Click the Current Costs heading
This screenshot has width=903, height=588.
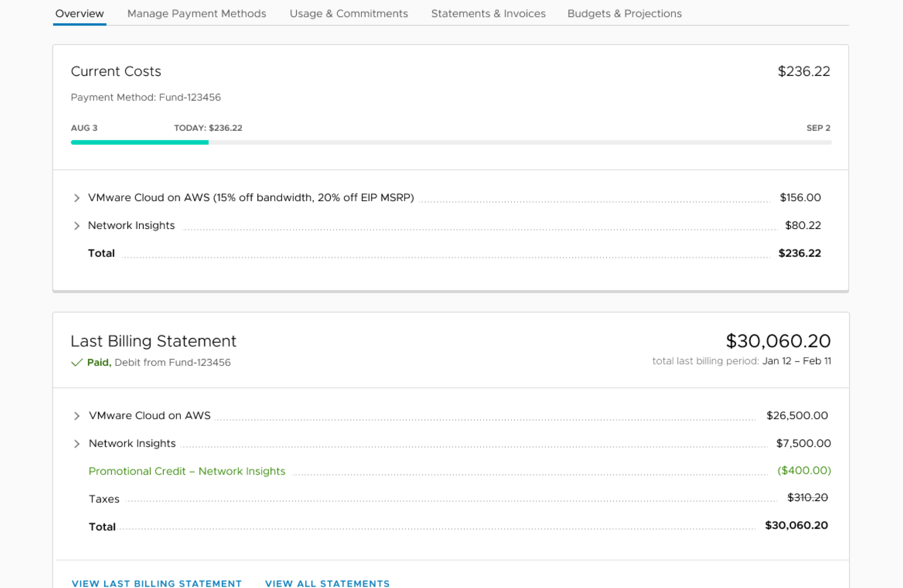[116, 71]
